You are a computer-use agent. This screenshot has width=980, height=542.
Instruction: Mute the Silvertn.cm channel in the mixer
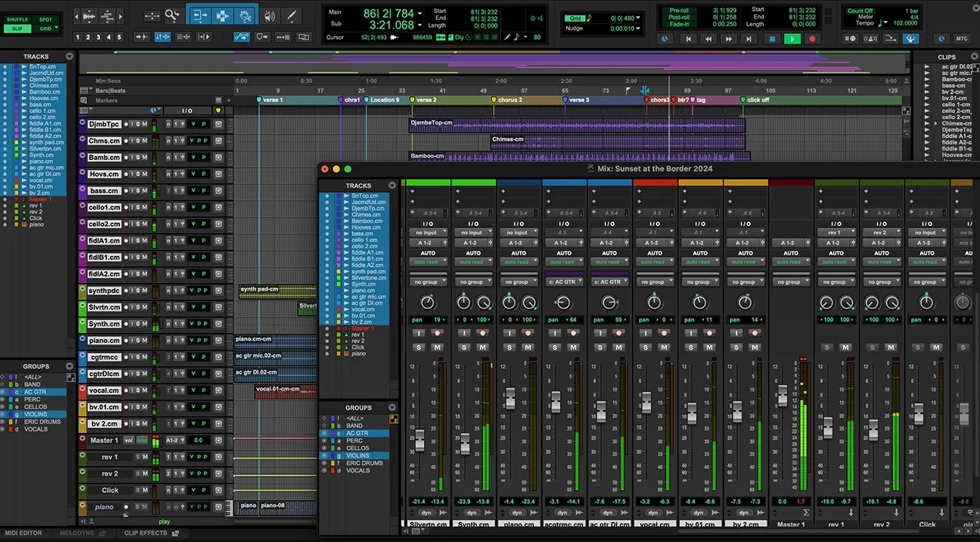tap(438, 347)
